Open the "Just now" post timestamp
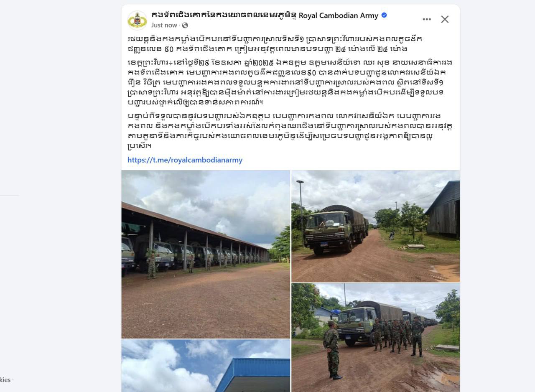 [x=164, y=25]
